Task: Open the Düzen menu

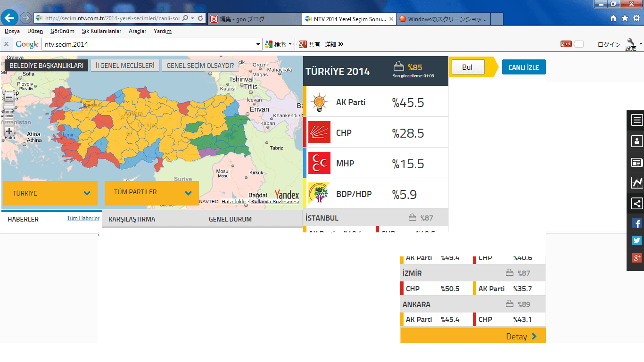Action: [35, 31]
